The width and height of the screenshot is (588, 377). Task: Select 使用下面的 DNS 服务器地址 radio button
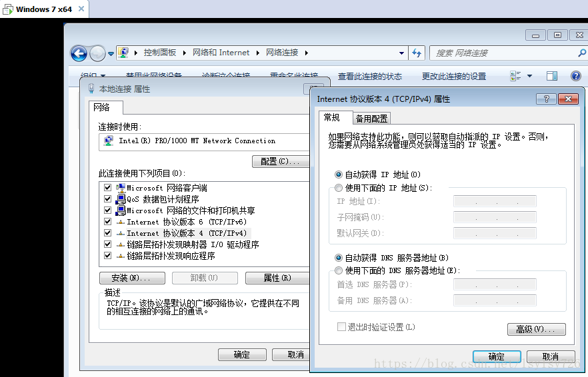339,270
